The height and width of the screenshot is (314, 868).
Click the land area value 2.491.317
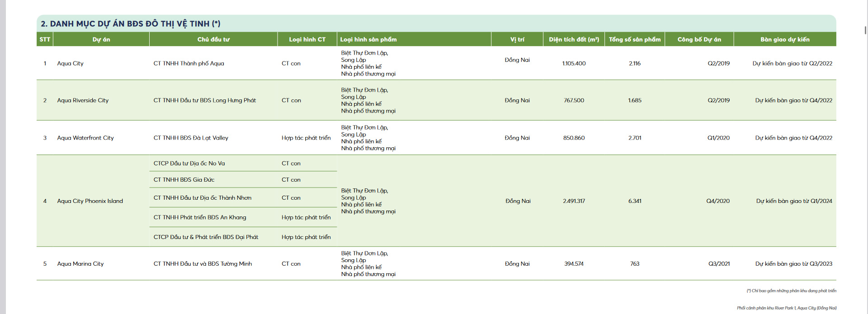tap(574, 201)
